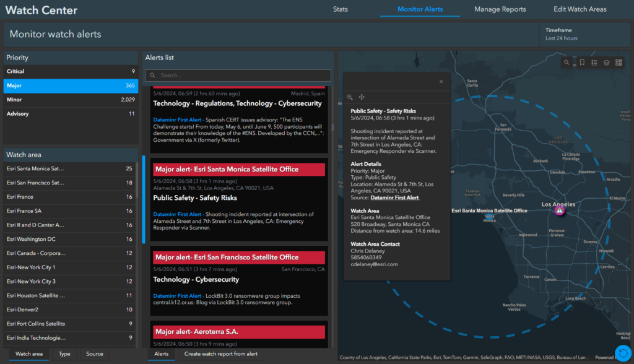Open the Manage Reports tab
Screen dimensions: 634x364
pos(500,9)
